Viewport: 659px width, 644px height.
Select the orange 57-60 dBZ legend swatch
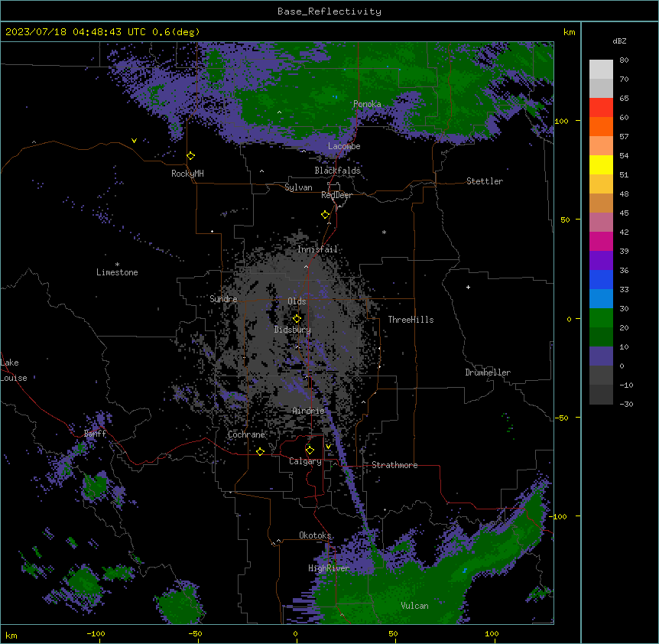coord(601,127)
